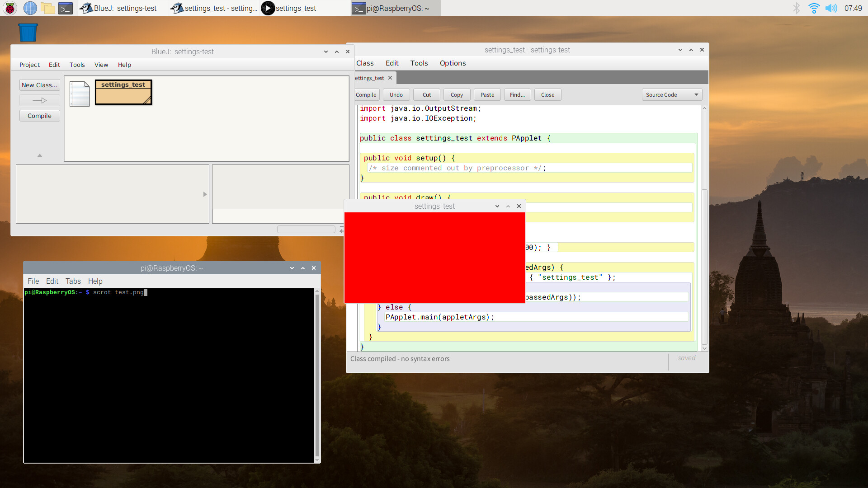The width and height of the screenshot is (868, 488).
Task: Open the Tools menu in BlueJ main window
Action: point(77,65)
